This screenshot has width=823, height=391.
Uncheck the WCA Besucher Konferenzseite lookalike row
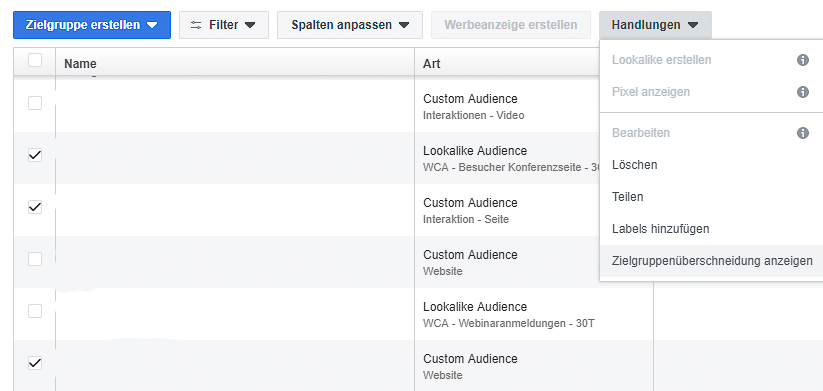pyautogui.click(x=35, y=155)
